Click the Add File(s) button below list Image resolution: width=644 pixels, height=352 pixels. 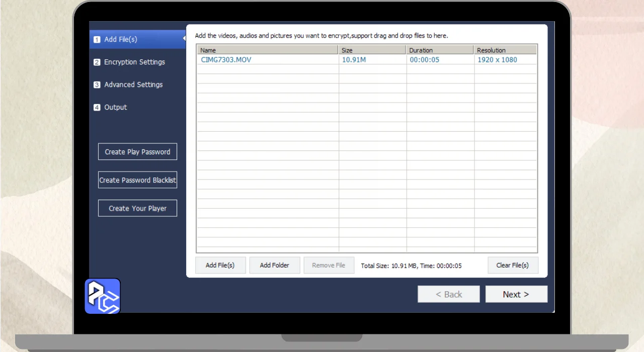(x=220, y=265)
